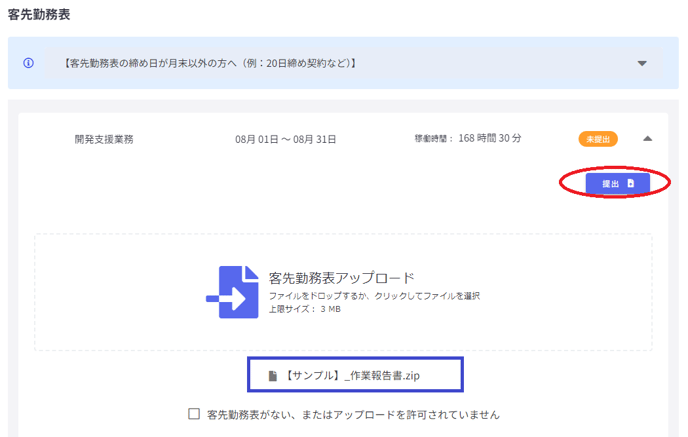Click the blue file upload arrow icon
This screenshot has width=688, height=437.
(232, 291)
